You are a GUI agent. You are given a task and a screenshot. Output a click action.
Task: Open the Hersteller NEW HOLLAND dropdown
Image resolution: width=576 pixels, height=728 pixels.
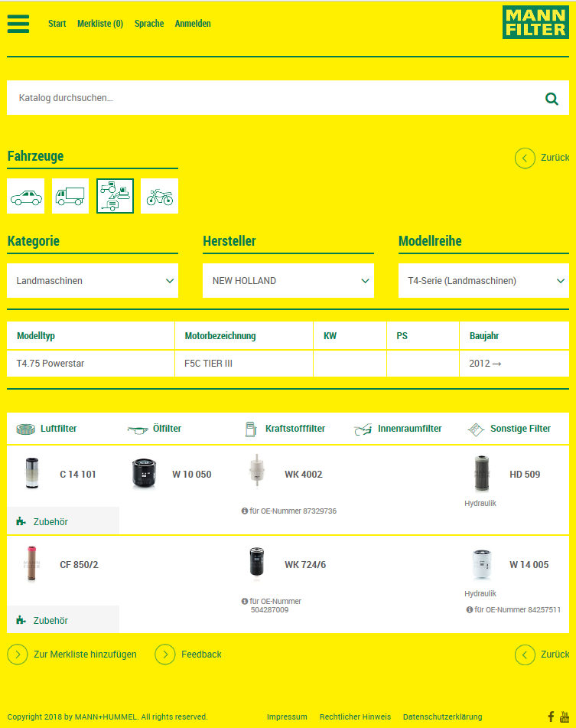click(288, 281)
